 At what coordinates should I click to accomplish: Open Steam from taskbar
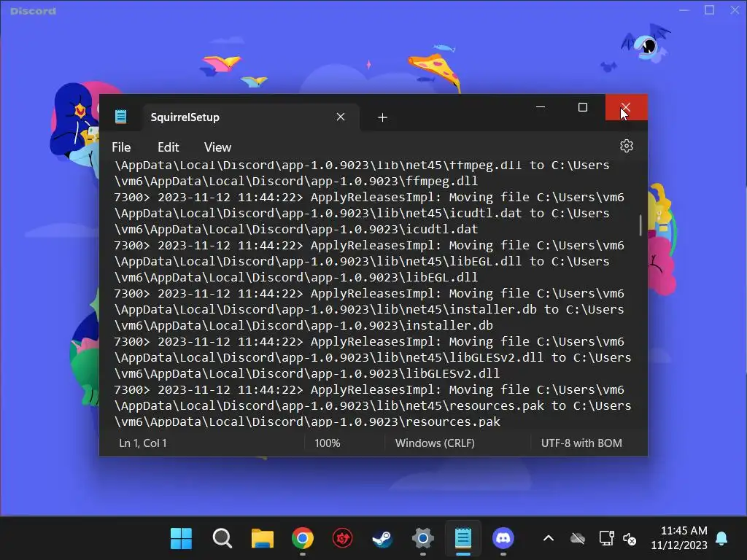click(382, 539)
